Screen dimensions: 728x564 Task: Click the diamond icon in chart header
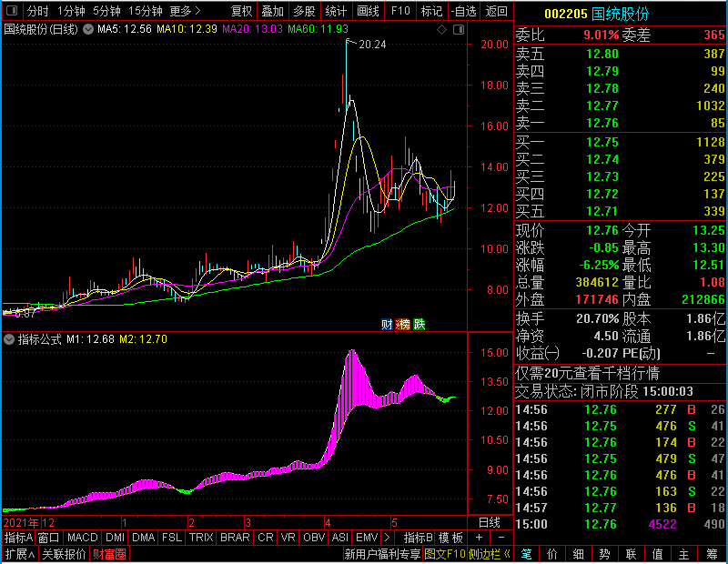(441, 30)
